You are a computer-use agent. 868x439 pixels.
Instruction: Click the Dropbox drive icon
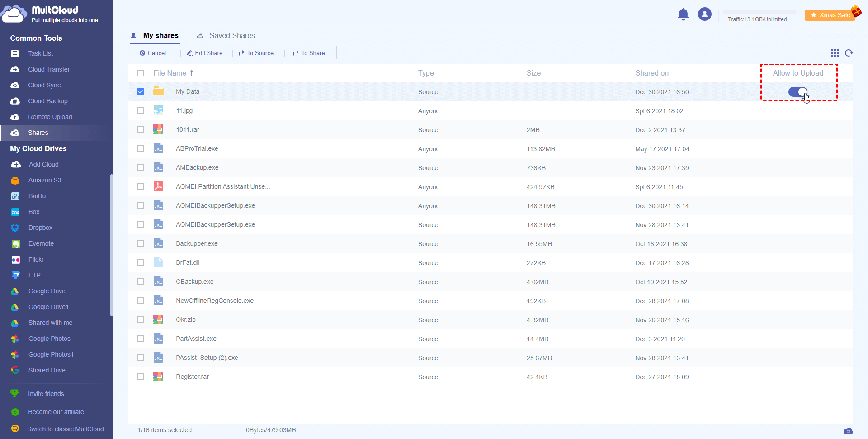[x=15, y=228]
